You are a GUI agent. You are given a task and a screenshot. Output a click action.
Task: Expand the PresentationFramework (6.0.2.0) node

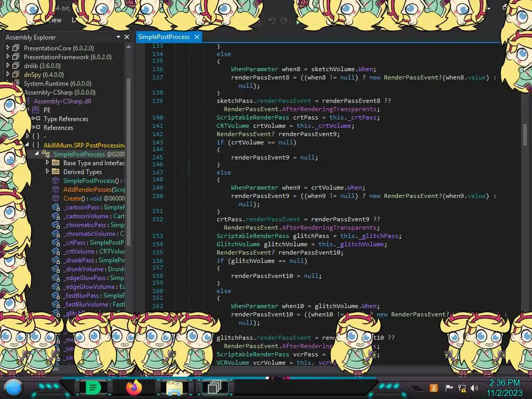pos(8,57)
